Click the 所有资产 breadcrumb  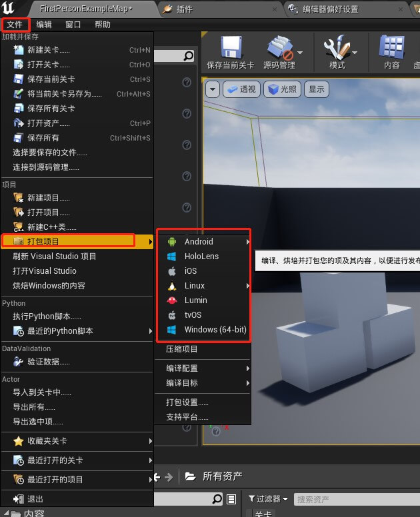pos(223,476)
